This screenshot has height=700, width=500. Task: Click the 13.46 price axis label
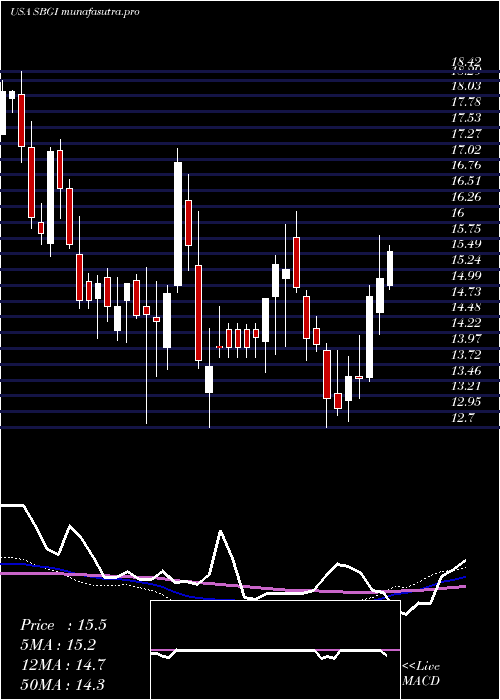coord(466,371)
